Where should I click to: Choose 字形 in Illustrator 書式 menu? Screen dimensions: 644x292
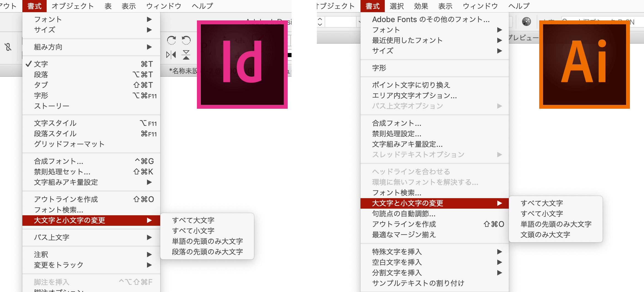tap(435, 68)
